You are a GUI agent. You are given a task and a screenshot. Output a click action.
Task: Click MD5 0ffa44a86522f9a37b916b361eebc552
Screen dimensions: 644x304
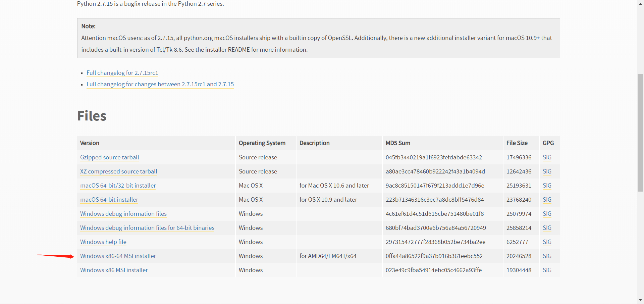pos(434,256)
